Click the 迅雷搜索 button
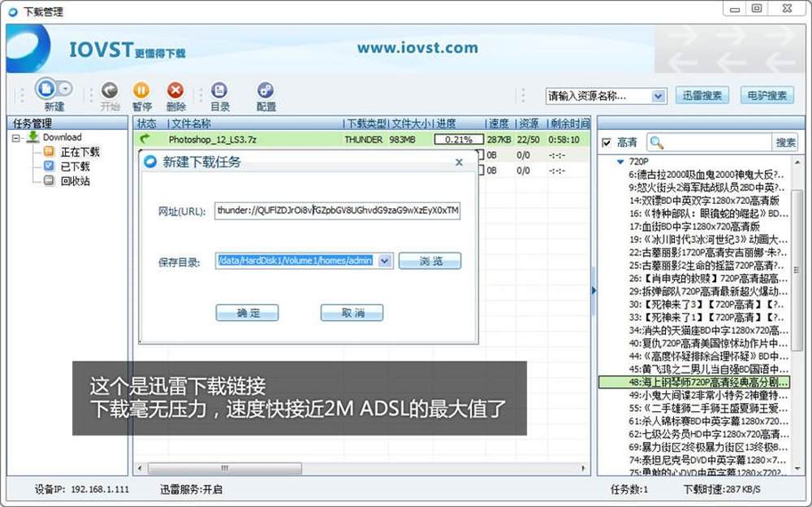812x507 pixels. (702, 95)
